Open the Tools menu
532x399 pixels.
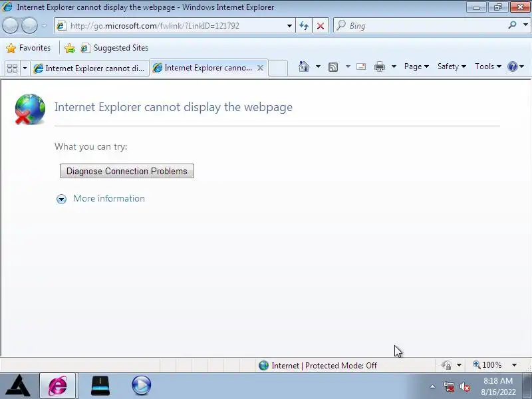[x=488, y=66]
